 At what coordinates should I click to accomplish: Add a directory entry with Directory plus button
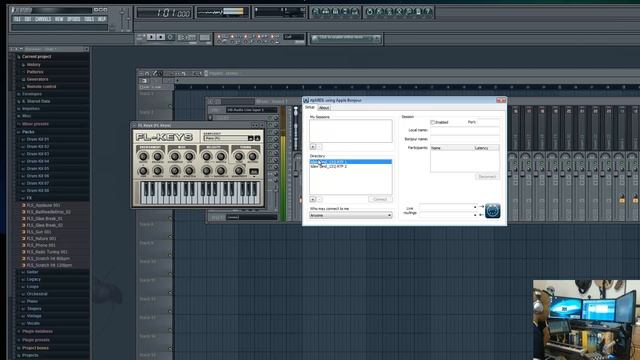(313, 199)
